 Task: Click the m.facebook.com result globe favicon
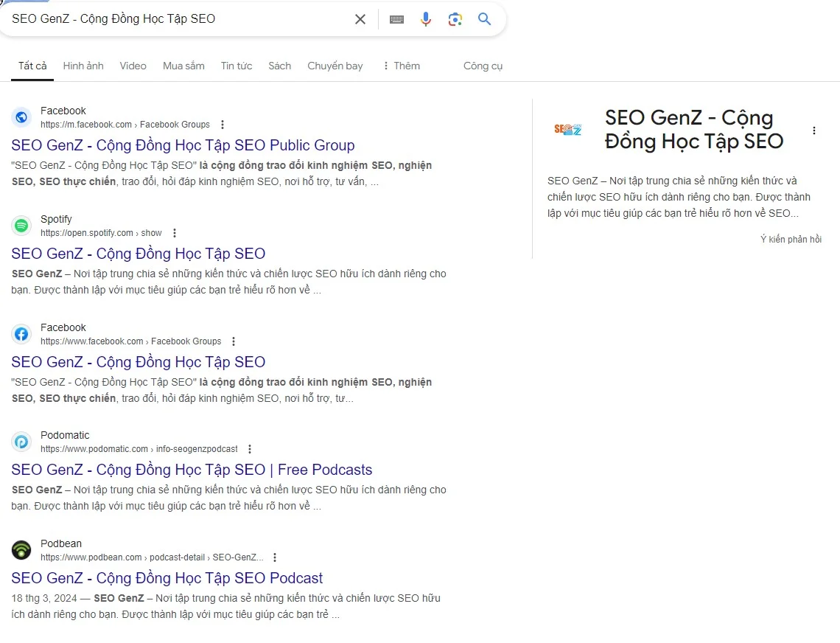[21, 117]
